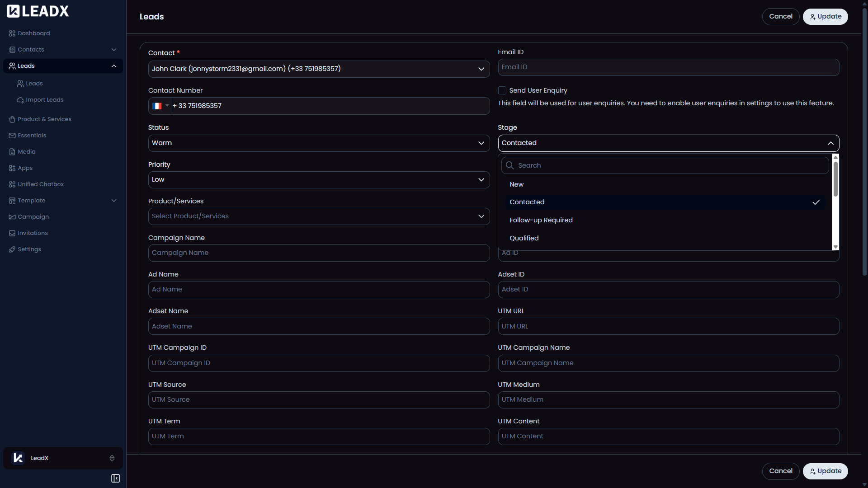
Task: Click the Essentials envelope icon
Action: coord(12,136)
